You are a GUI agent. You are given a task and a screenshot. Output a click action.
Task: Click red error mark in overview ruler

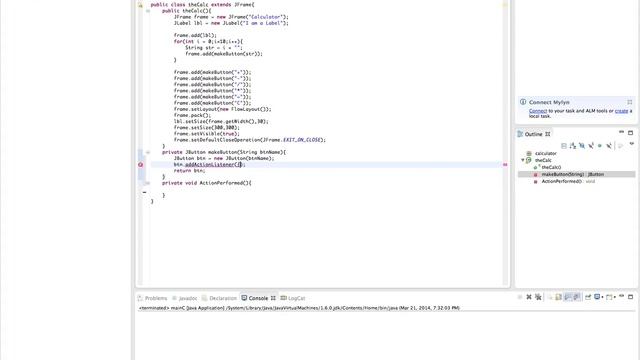tap(505, 164)
